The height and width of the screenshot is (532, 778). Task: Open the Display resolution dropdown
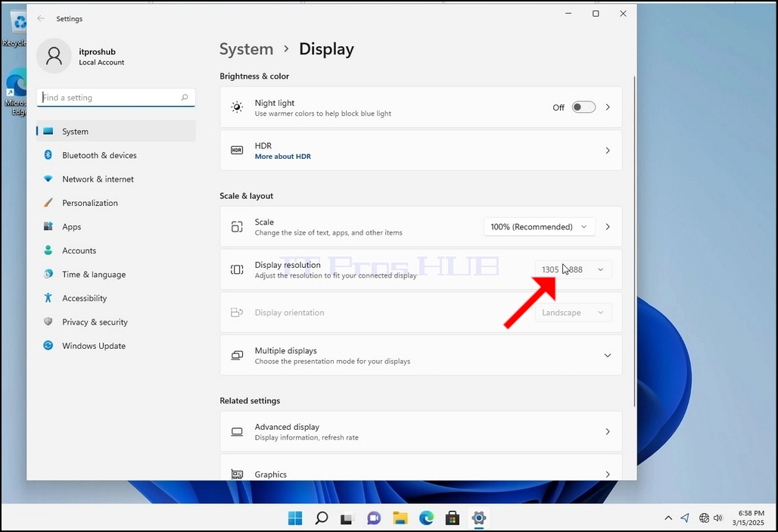tap(573, 269)
